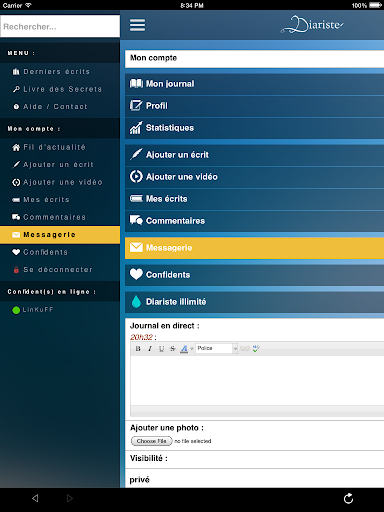The width and height of the screenshot is (384, 512).
Task: Click the Rechercher search field
Action: pyautogui.click(x=60, y=26)
